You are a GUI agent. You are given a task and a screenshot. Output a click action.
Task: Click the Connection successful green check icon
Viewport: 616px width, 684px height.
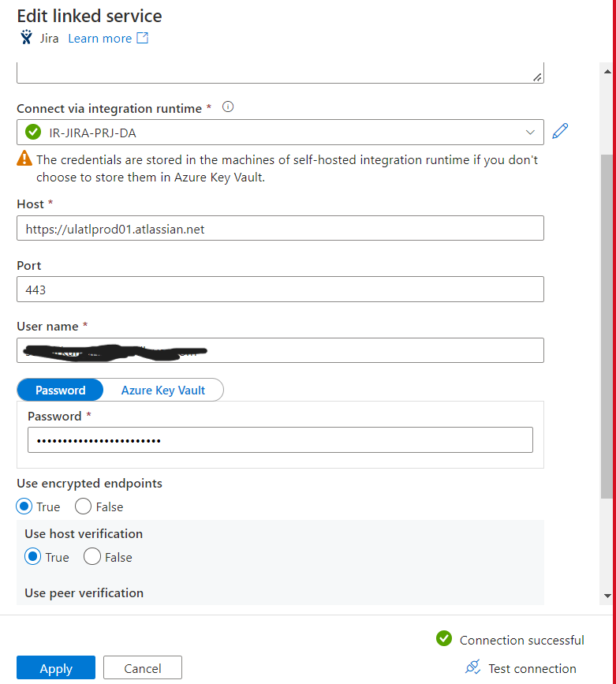pyautogui.click(x=444, y=638)
